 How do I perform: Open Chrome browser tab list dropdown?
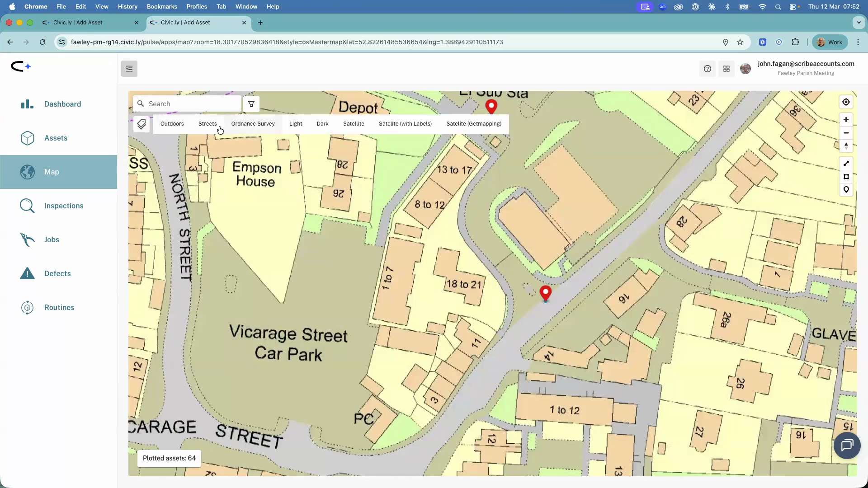click(858, 23)
